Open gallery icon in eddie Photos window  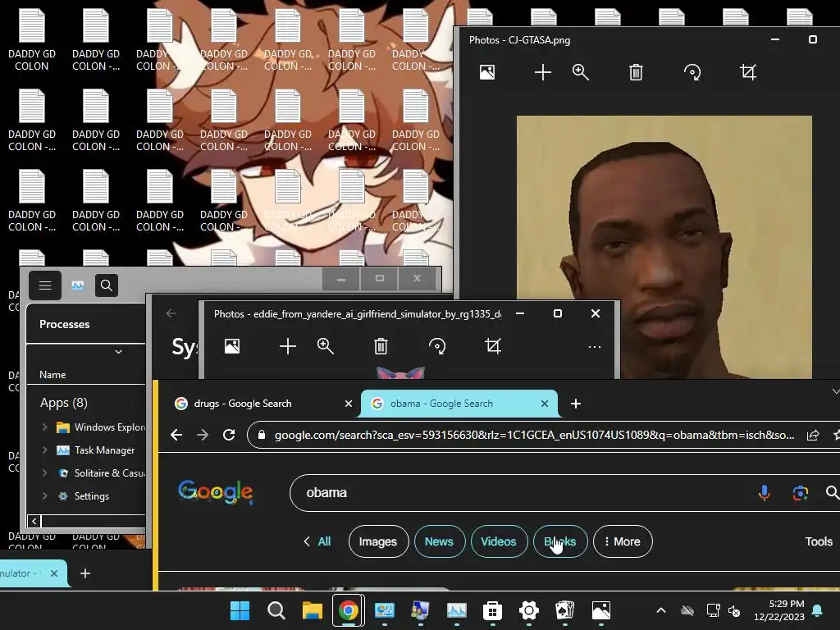point(232,346)
